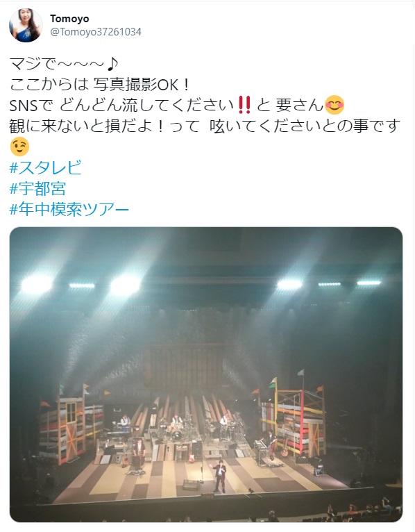Open the #年中模索ツアー hashtag
Viewport: 415px width, 532px height.
pos(69,209)
